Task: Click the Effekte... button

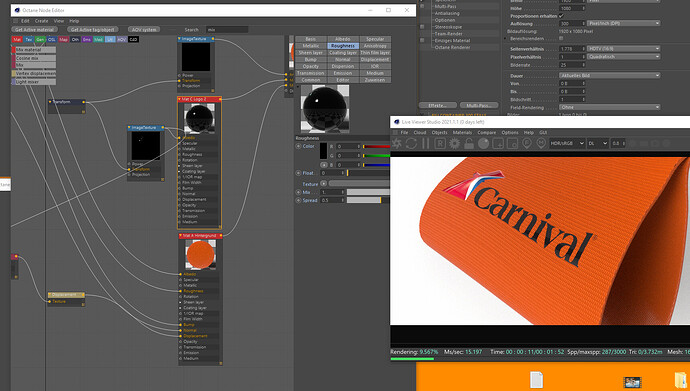Action: click(437, 106)
